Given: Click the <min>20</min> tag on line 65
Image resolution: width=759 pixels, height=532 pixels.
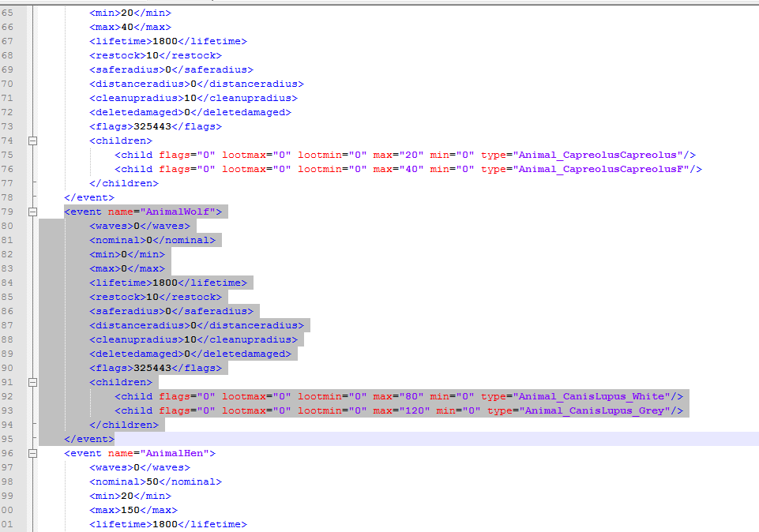Looking at the screenshot, I should tap(130, 13).
